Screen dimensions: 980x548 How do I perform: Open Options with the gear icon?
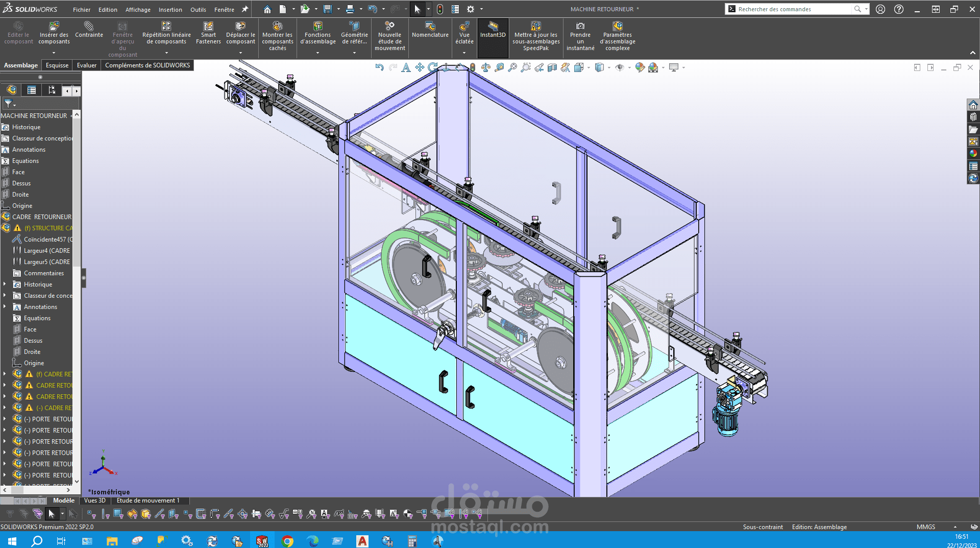(471, 9)
